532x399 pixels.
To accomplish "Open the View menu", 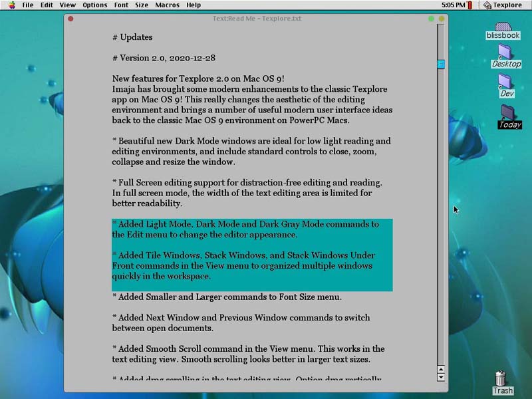I will [68, 5].
